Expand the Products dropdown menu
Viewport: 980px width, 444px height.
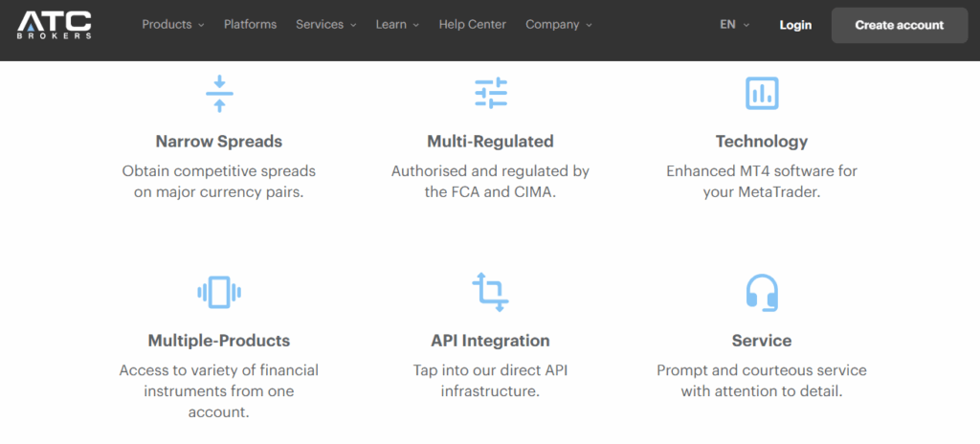173,25
